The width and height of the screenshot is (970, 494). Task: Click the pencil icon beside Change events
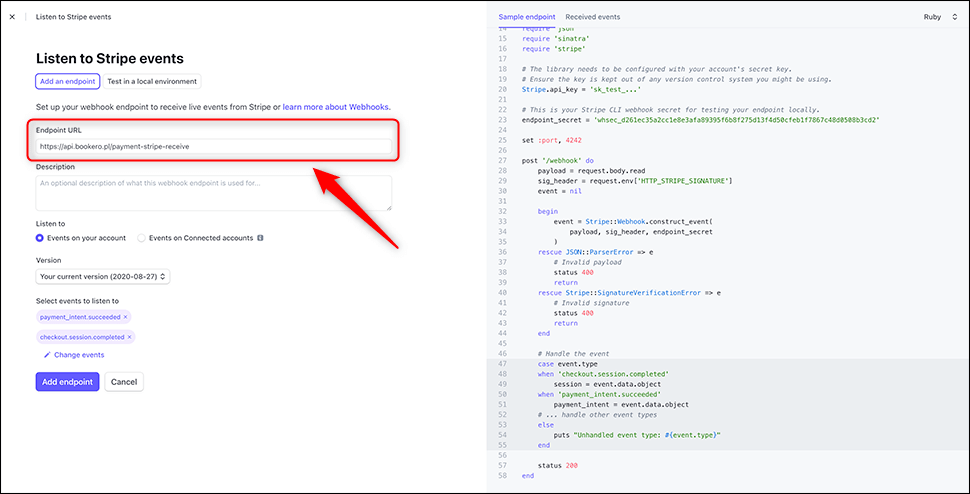(x=47, y=355)
